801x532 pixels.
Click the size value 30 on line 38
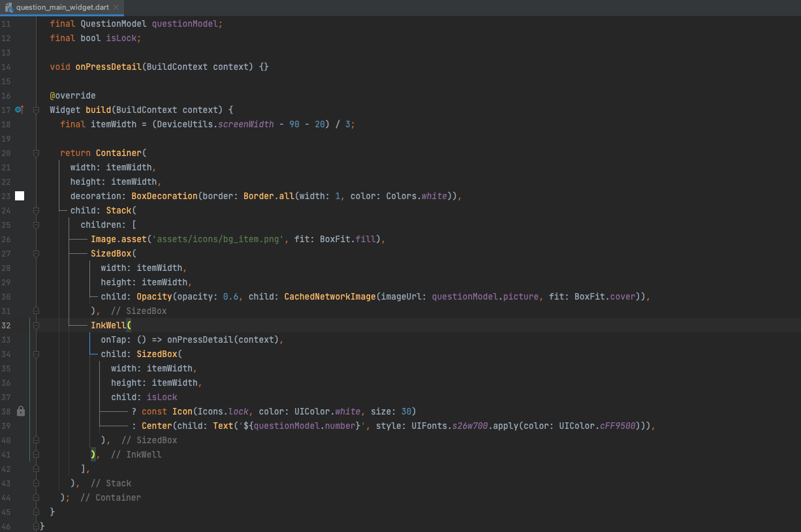406,411
